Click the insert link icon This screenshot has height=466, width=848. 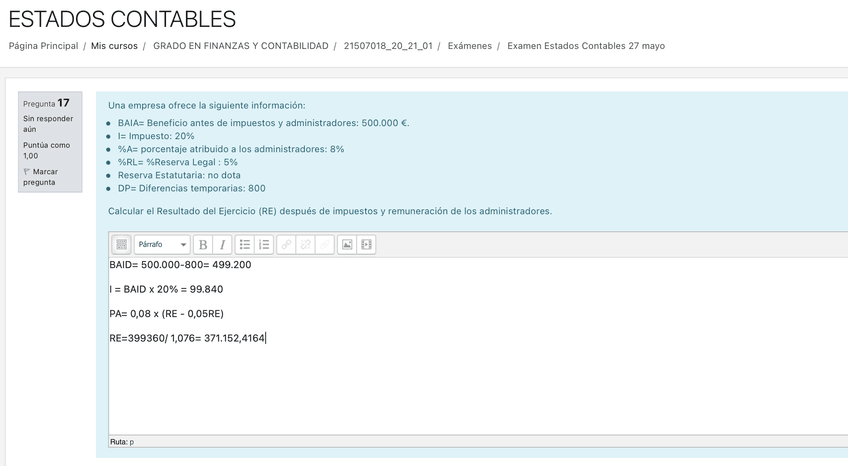(x=286, y=244)
